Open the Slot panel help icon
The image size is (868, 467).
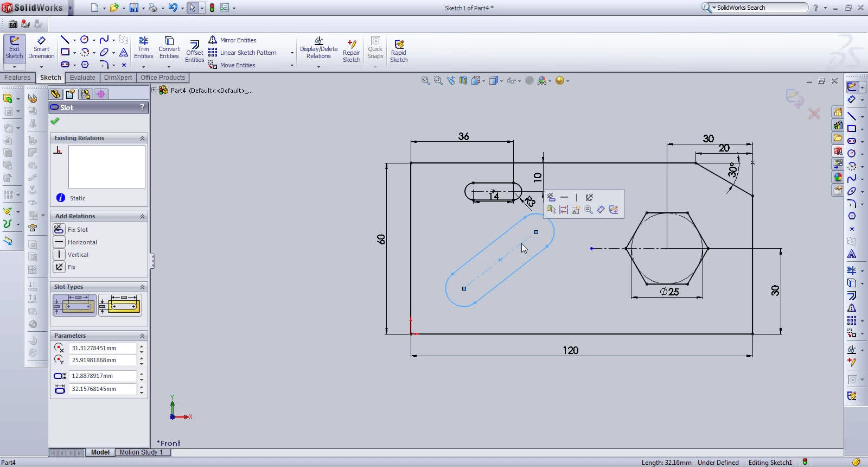click(142, 107)
